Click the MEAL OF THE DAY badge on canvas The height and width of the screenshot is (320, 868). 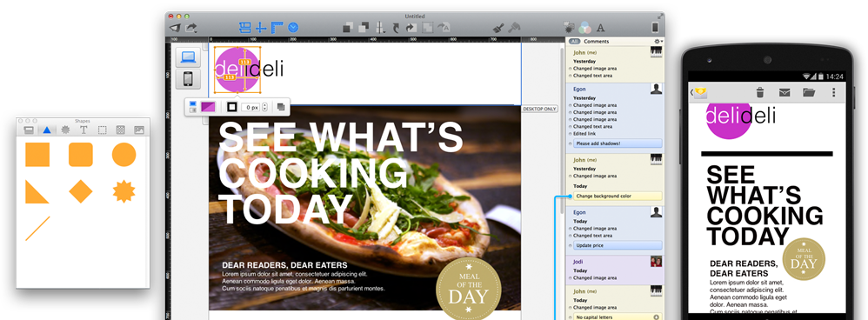click(468, 289)
